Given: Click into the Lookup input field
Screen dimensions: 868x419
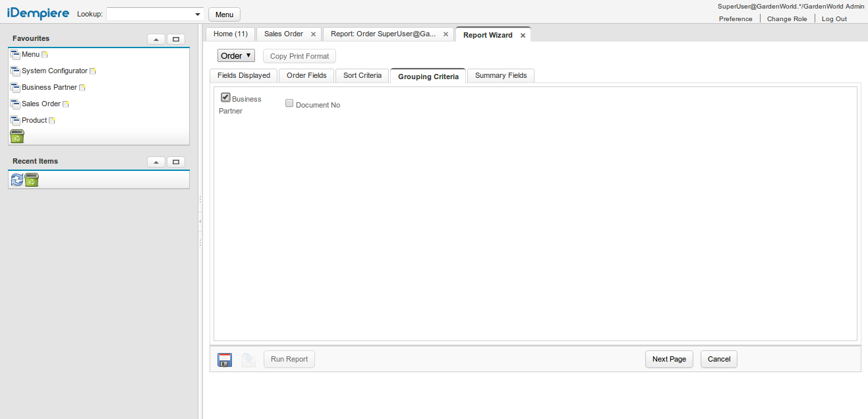Looking at the screenshot, I should [x=150, y=15].
